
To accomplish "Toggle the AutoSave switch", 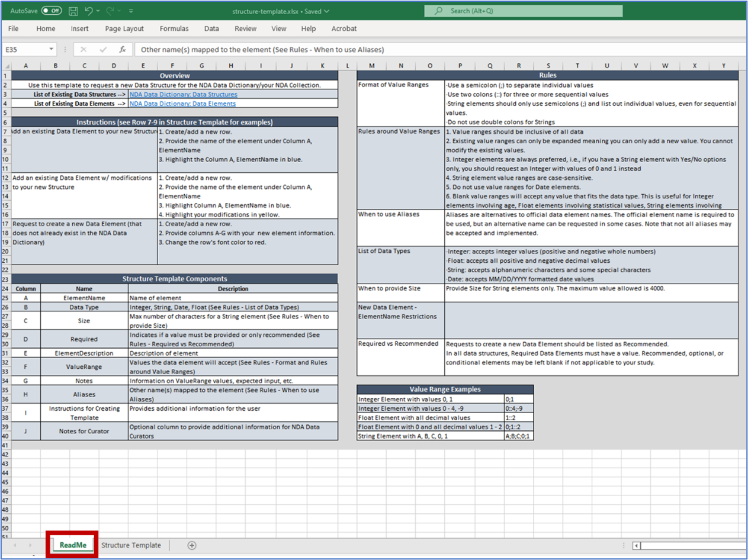I will (x=52, y=11).
